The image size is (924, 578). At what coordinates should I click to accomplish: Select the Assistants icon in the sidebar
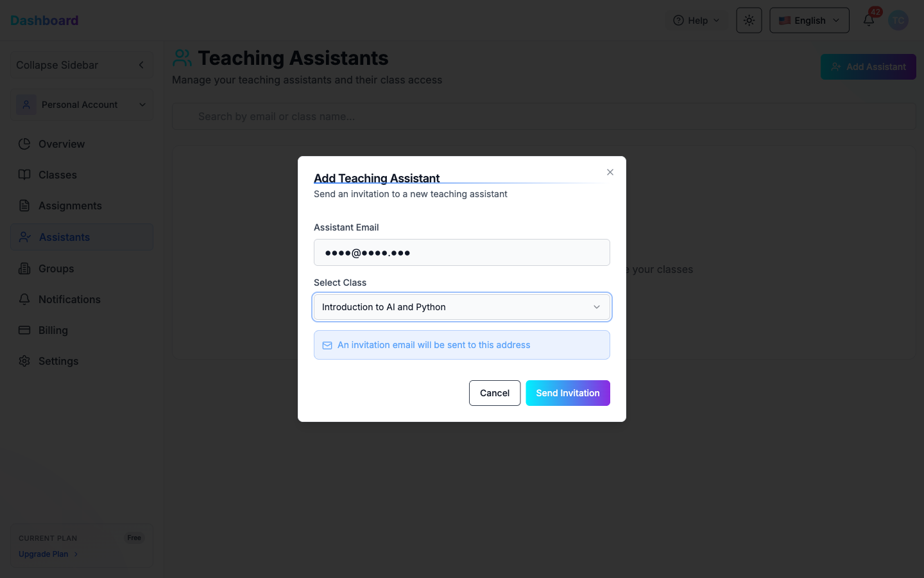pos(24,237)
